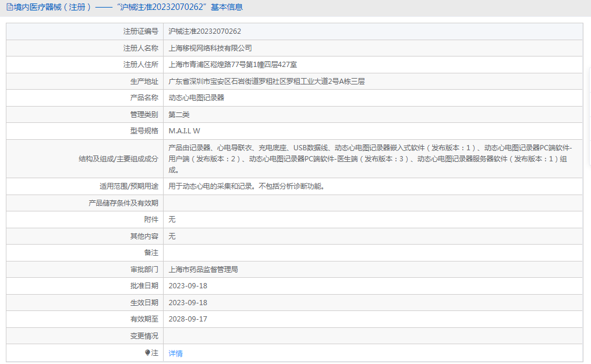This screenshot has height=364, width=591.
Task: Click the 产品储存条件及有效期 row label
Action: [x=123, y=203]
